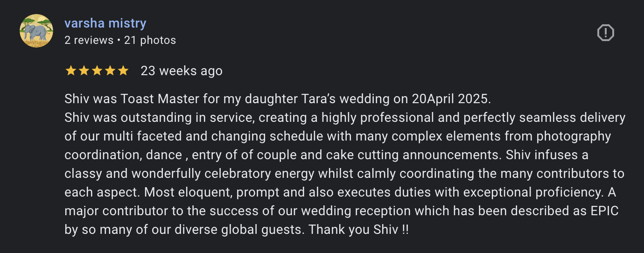This screenshot has width=644, height=253.
Task: Click the second gold star in the rating
Action: [x=84, y=71]
